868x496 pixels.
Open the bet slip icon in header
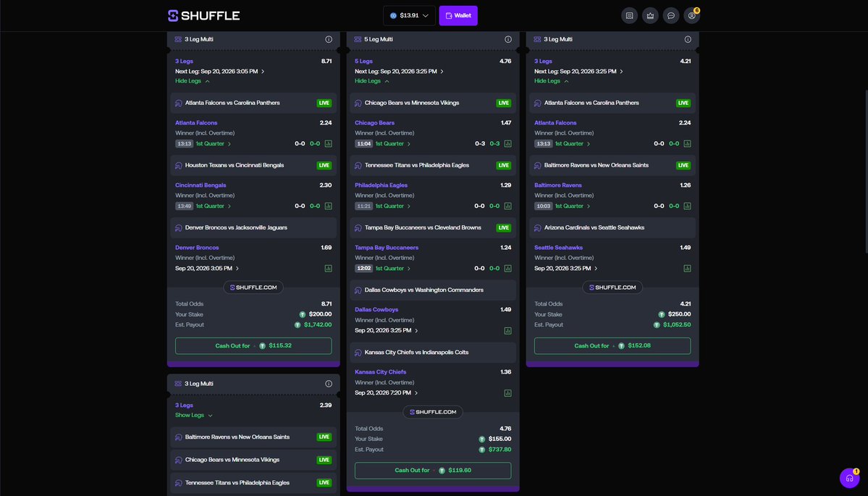629,15
